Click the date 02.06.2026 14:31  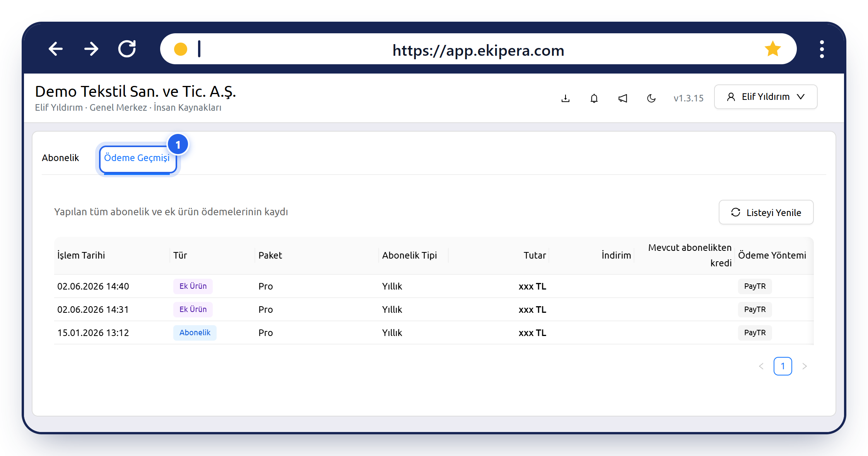93,310
